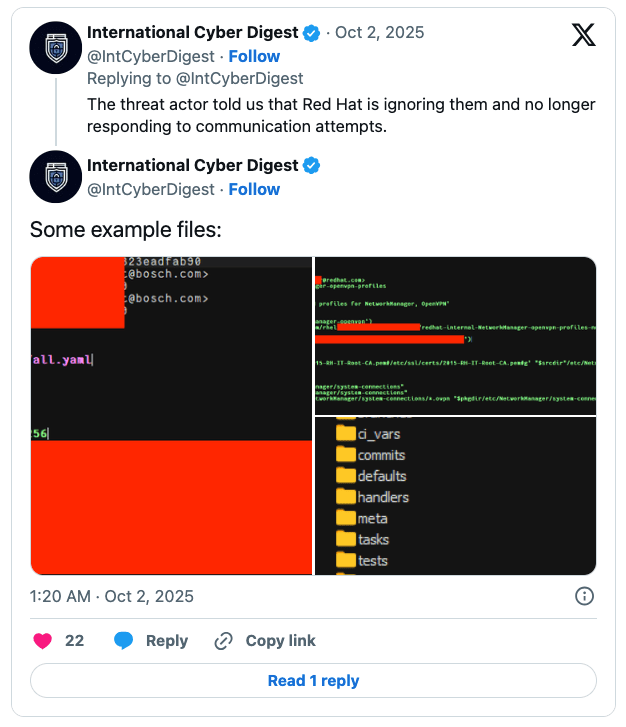Click the second verified badge
The width and height of the screenshot is (626, 727).
pyautogui.click(x=312, y=165)
